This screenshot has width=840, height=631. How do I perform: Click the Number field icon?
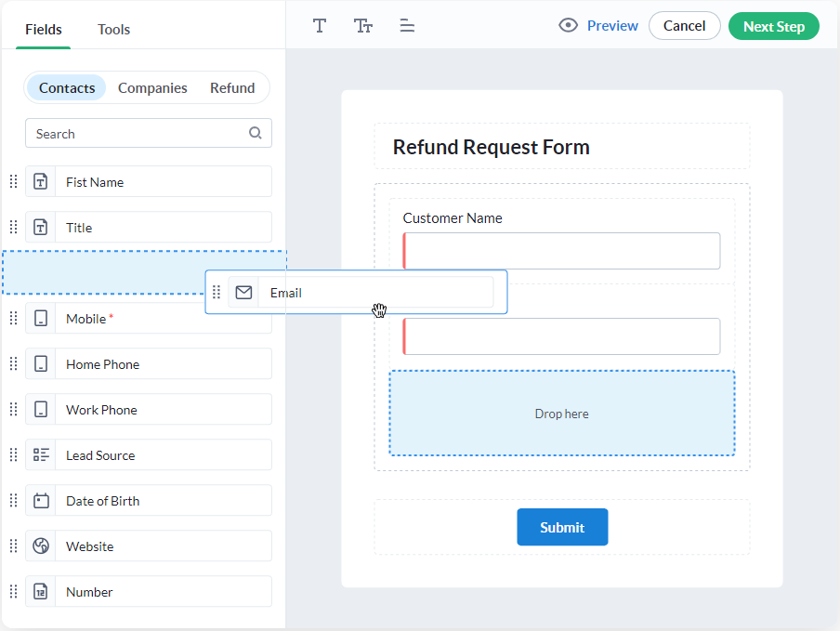coord(41,592)
